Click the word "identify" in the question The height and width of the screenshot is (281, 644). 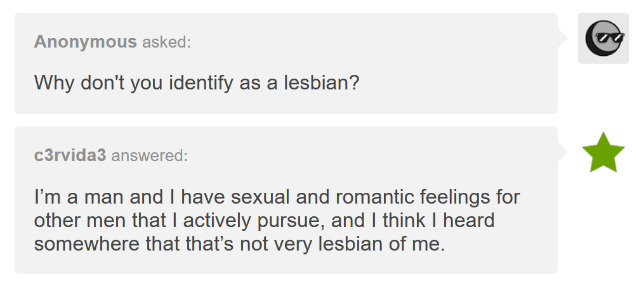pyautogui.click(x=201, y=82)
